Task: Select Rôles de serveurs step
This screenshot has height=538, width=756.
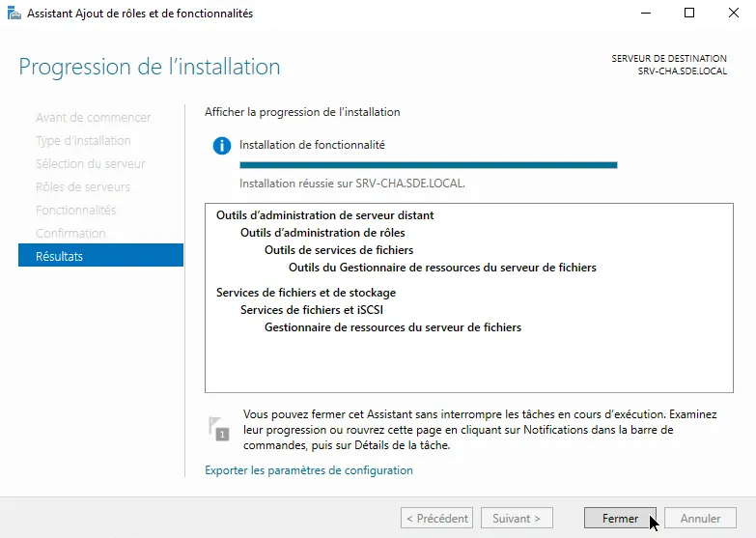Action: (82, 186)
